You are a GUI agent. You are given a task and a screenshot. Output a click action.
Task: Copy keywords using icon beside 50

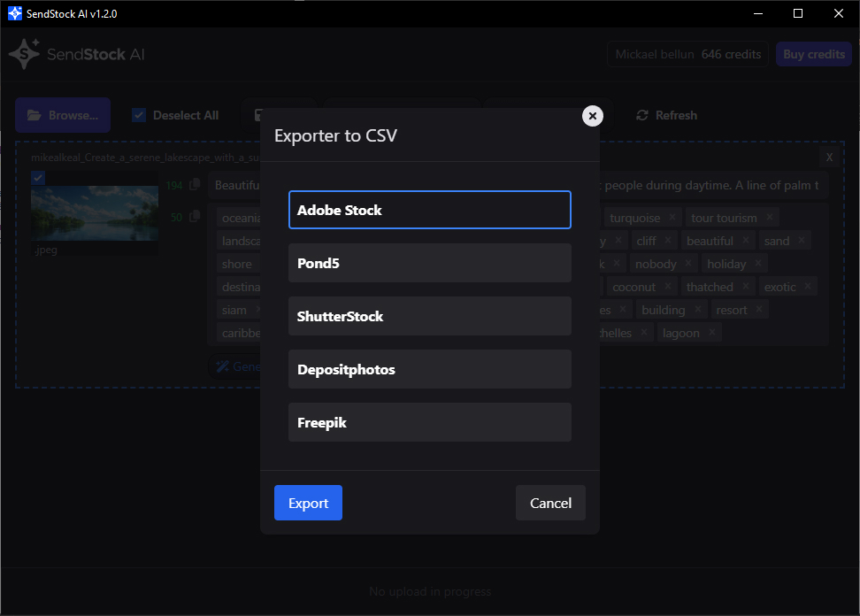tap(194, 217)
